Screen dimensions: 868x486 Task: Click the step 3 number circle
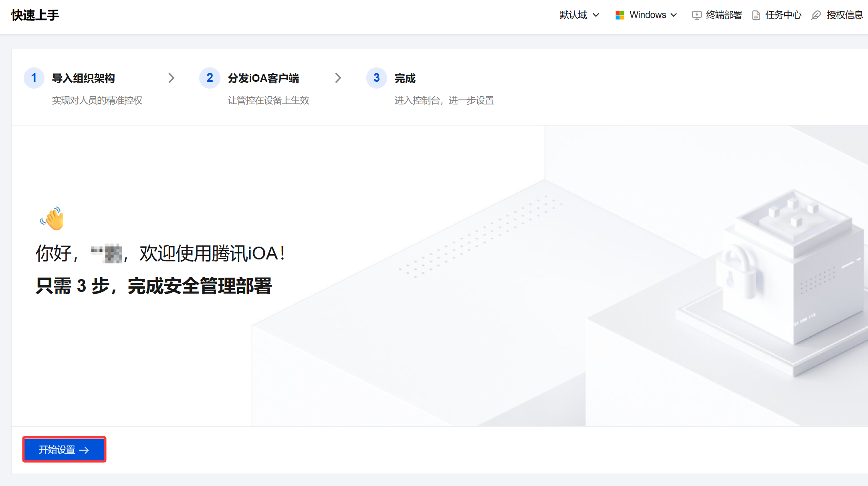pyautogui.click(x=376, y=78)
